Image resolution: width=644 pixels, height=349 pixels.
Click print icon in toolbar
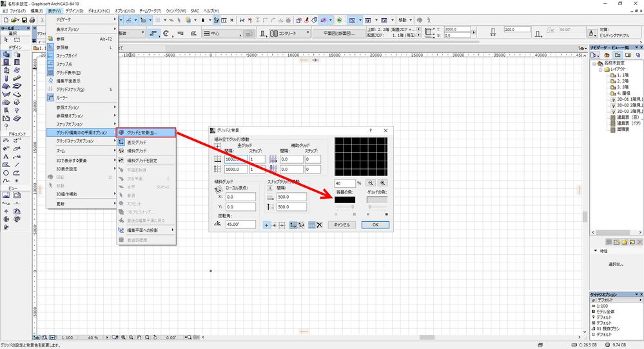click(x=32, y=20)
